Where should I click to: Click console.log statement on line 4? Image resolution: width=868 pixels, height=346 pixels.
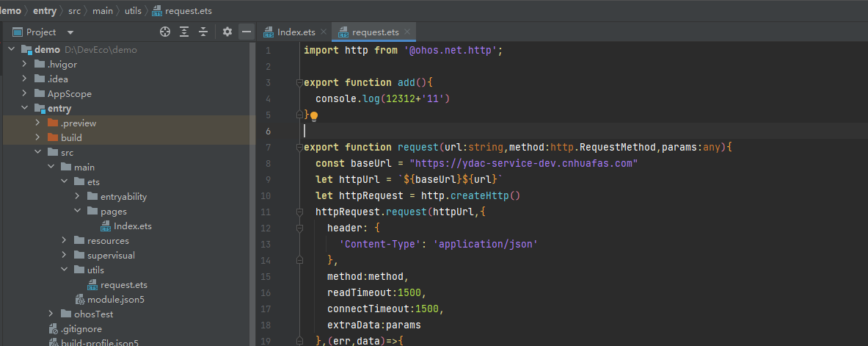pos(382,98)
